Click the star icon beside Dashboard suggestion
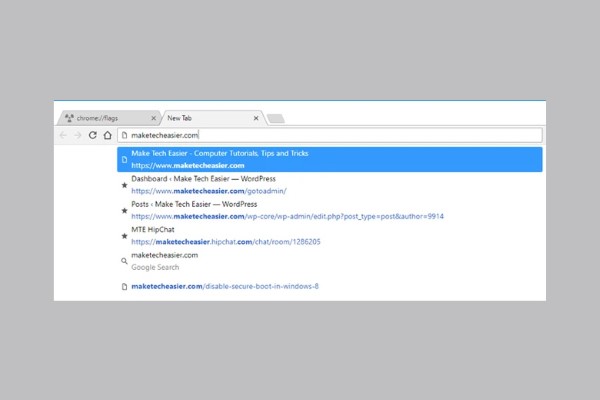 124,185
